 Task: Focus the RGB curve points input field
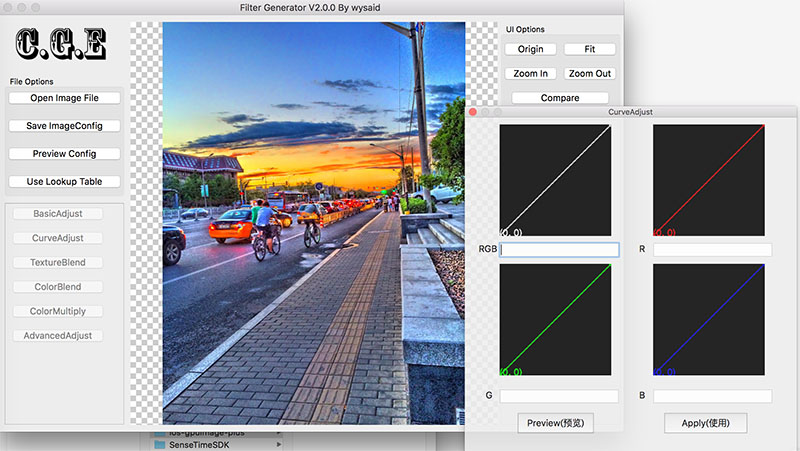[559, 249]
